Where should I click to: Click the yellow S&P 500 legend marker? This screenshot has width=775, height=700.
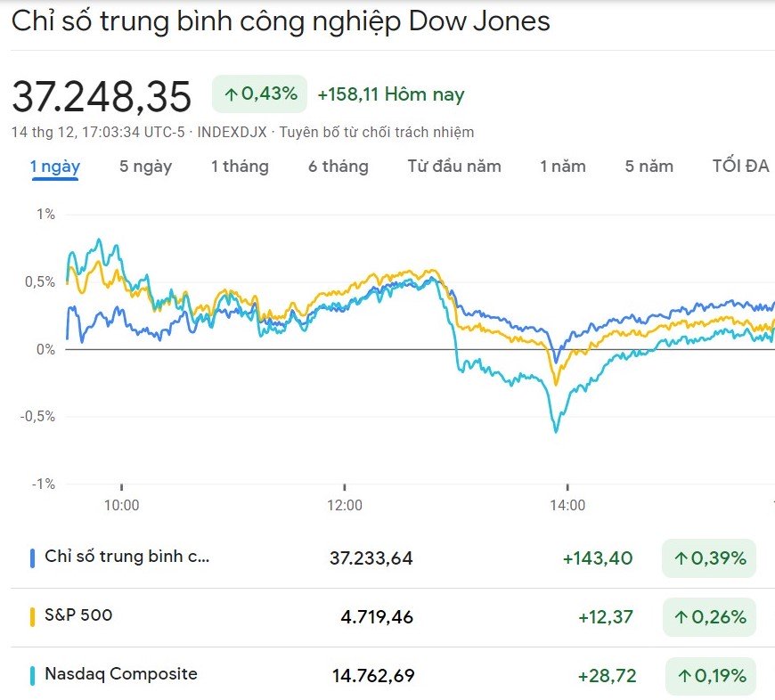(32, 616)
